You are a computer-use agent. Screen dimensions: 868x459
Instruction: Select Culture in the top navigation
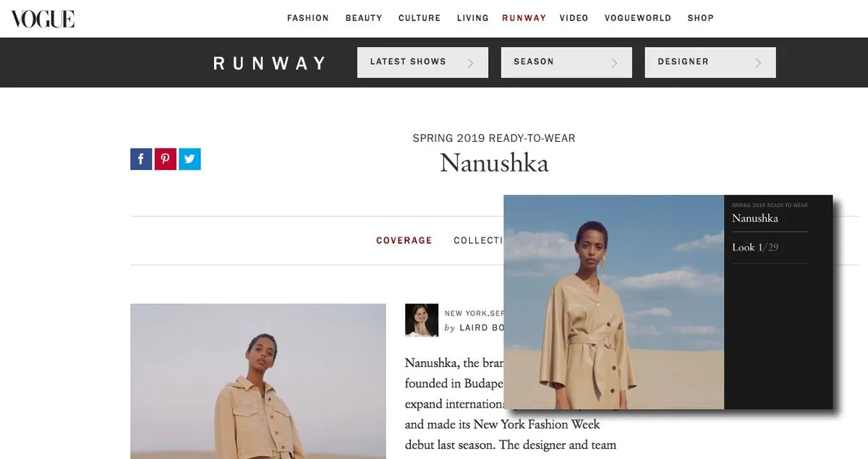pyautogui.click(x=420, y=18)
